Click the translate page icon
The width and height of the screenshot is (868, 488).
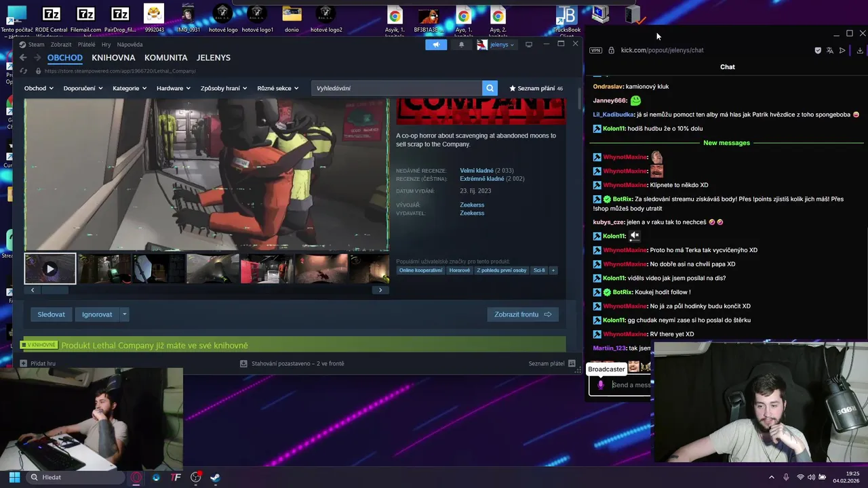pos(830,50)
